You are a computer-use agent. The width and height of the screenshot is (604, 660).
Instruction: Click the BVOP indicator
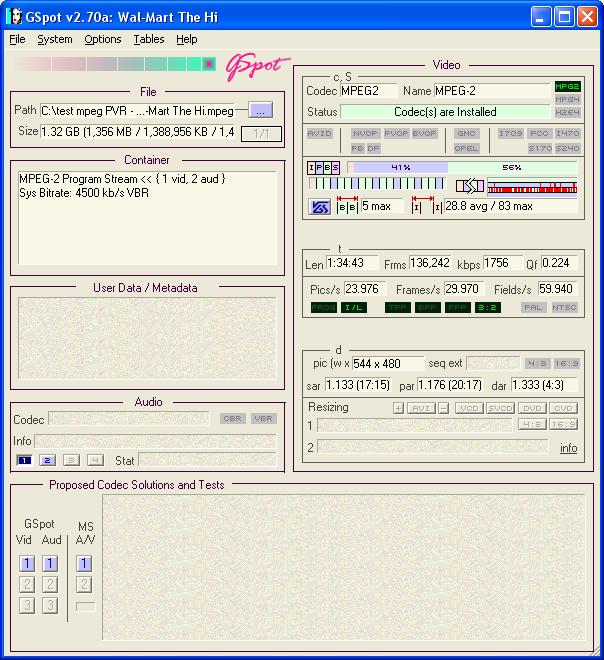point(424,133)
